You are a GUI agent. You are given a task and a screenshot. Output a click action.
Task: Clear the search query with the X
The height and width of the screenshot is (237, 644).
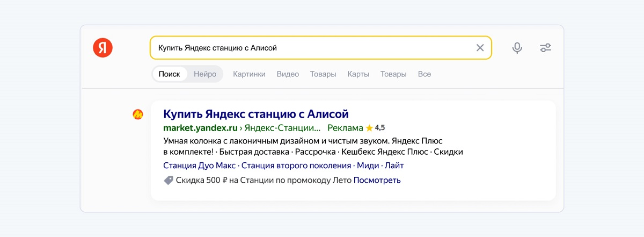[x=480, y=48]
